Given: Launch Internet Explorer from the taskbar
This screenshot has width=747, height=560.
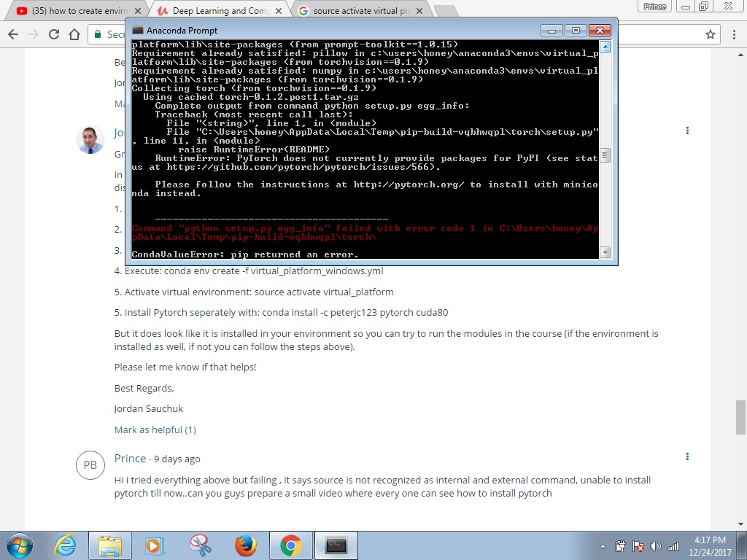Looking at the screenshot, I should (65, 545).
